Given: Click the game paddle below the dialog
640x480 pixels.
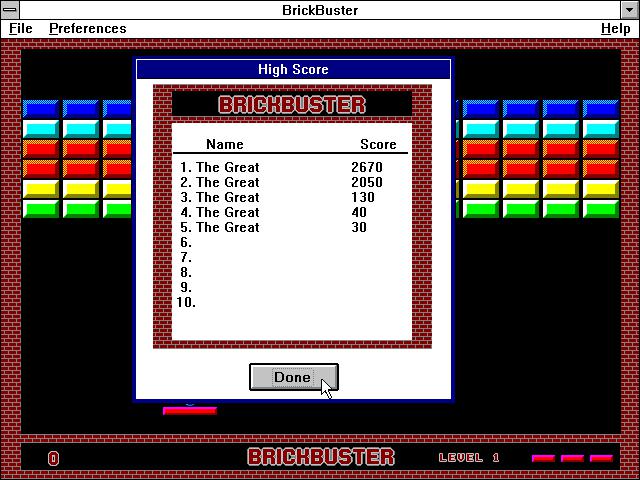Looking at the screenshot, I should [190, 411].
